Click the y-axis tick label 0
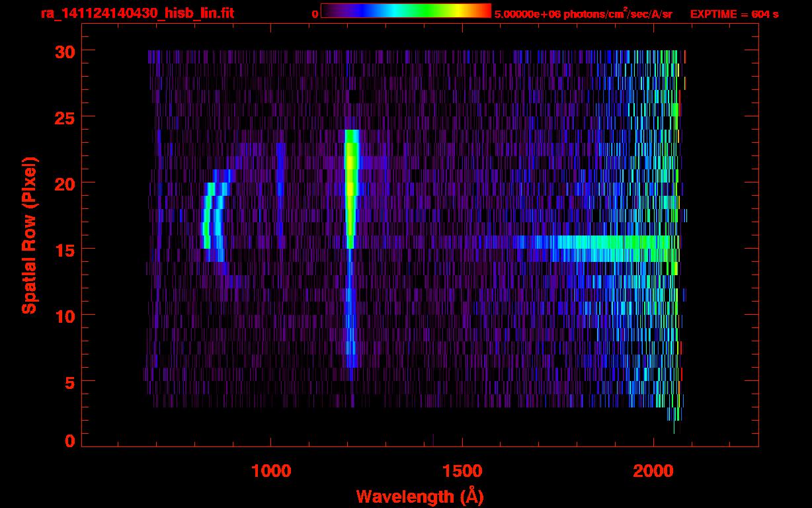 pos(69,441)
